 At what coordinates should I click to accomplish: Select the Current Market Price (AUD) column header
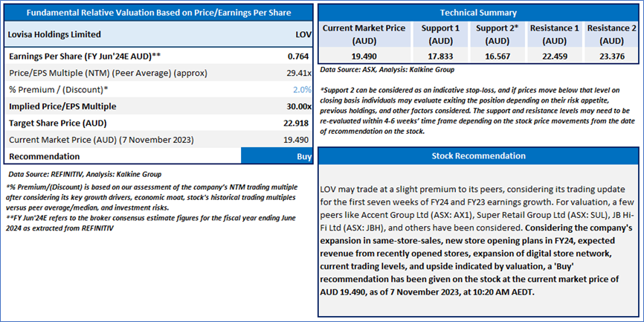pyautogui.click(x=364, y=34)
